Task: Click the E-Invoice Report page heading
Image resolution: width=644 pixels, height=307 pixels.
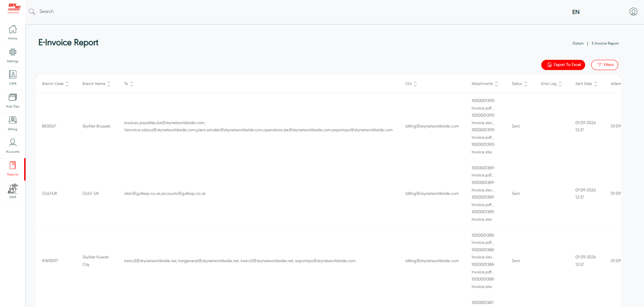Action: [68, 42]
